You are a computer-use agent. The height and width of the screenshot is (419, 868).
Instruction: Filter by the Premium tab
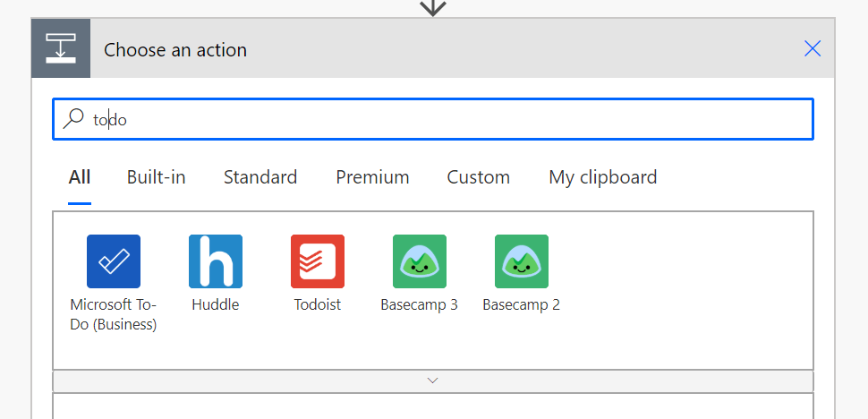click(x=372, y=177)
